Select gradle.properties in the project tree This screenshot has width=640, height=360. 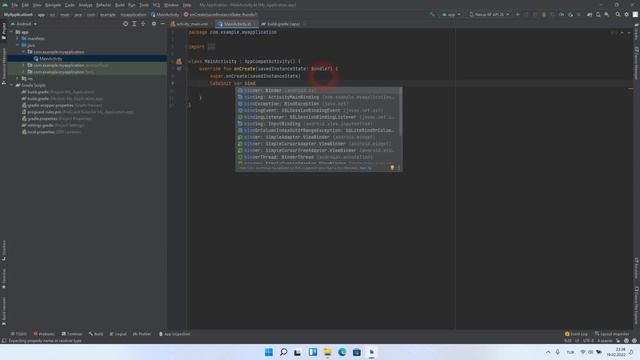(57, 119)
